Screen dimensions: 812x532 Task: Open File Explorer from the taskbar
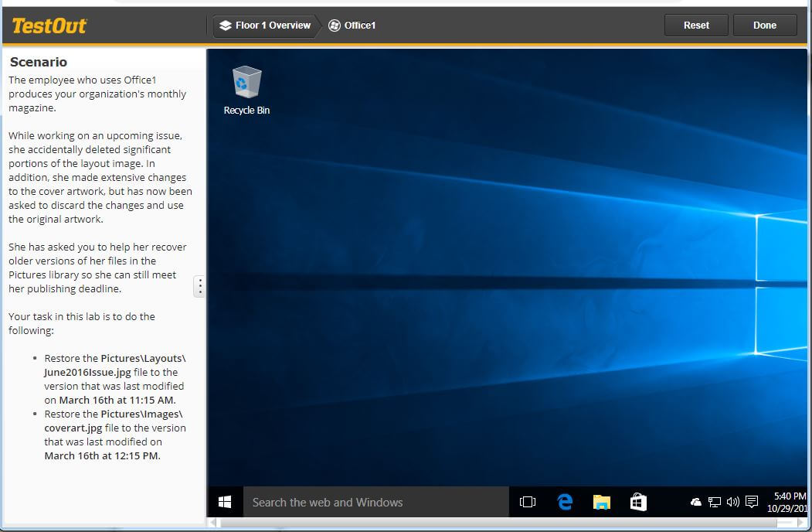tap(602, 503)
